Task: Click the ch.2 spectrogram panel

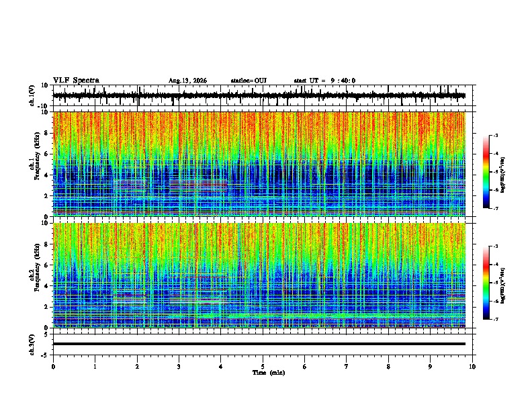Action: pos(259,275)
